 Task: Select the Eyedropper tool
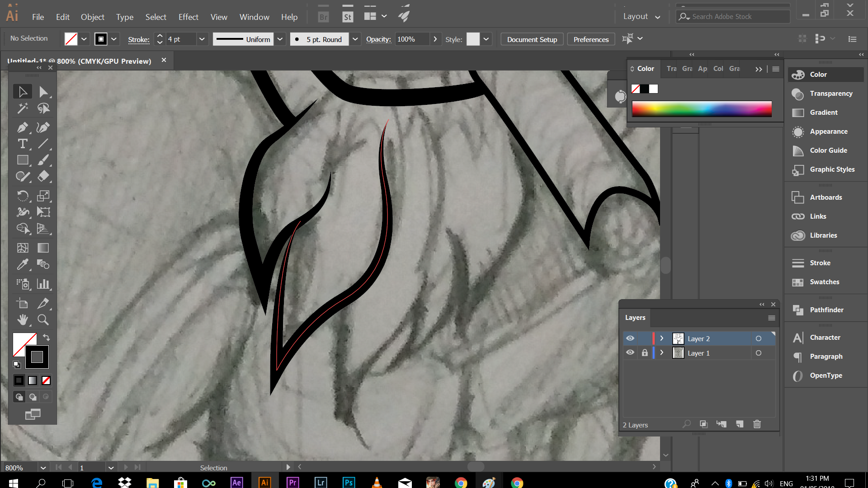(22, 264)
